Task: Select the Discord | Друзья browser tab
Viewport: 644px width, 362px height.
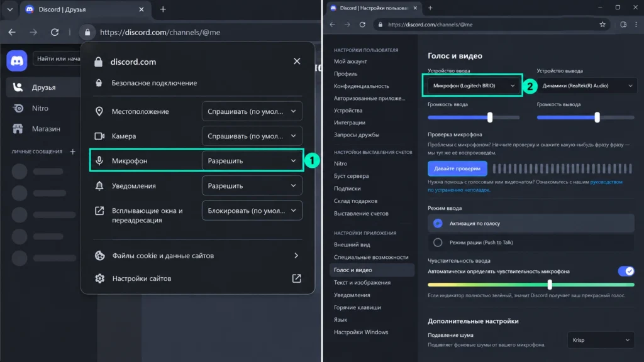Action: [x=86, y=9]
